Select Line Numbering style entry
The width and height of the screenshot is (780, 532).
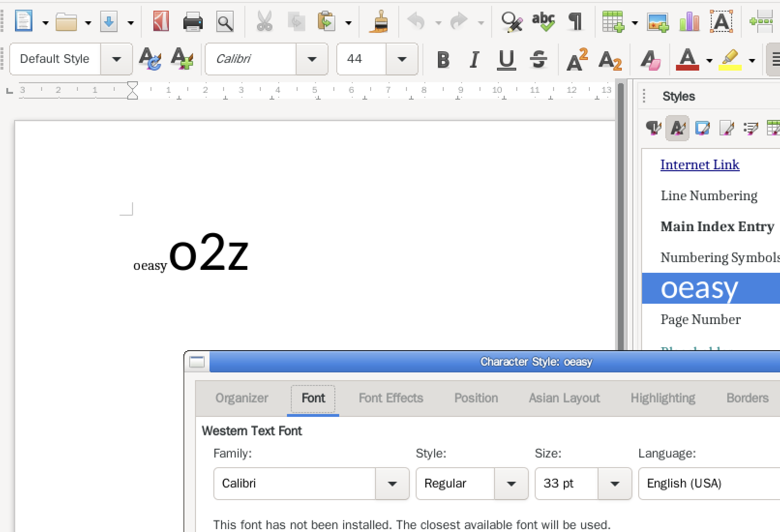[x=709, y=195]
